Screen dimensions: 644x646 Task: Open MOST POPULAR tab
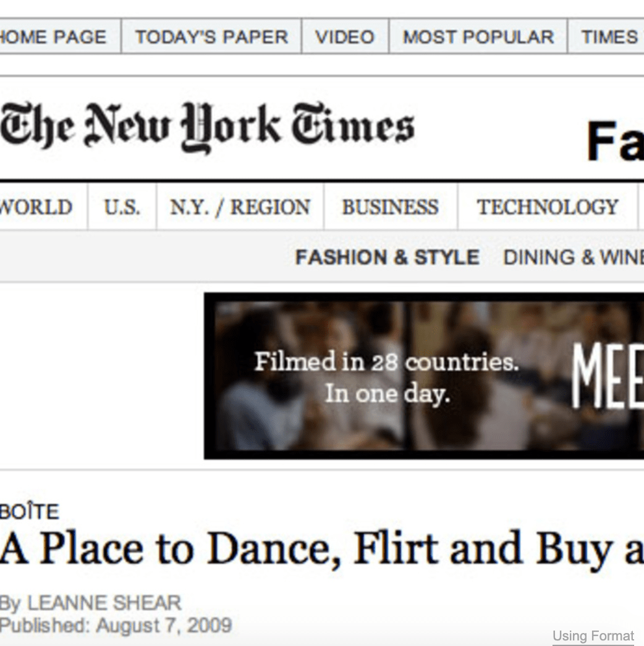pos(478,37)
